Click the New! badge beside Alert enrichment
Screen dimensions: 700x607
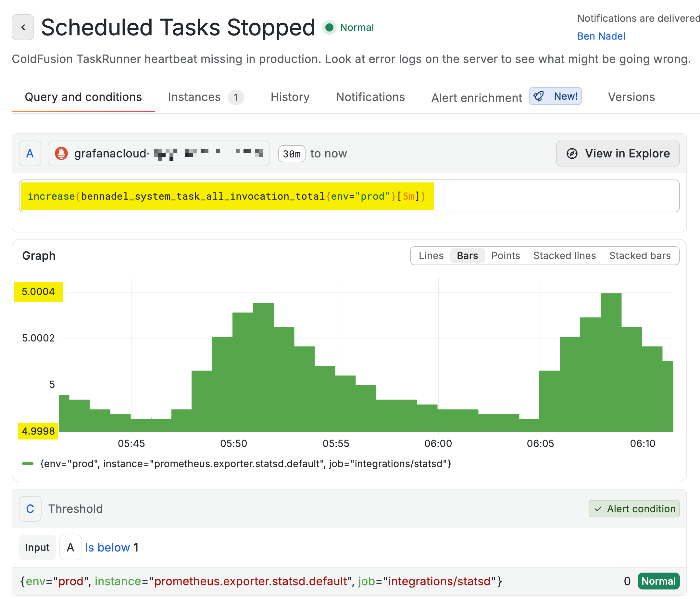tap(555, 96)
